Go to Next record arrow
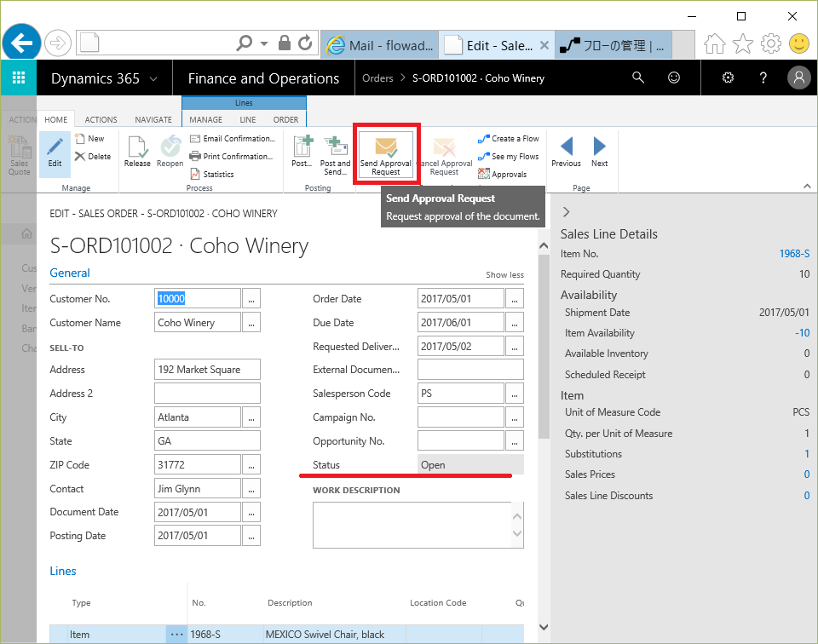This screenshot has height=644, width=818. [599, 152]
